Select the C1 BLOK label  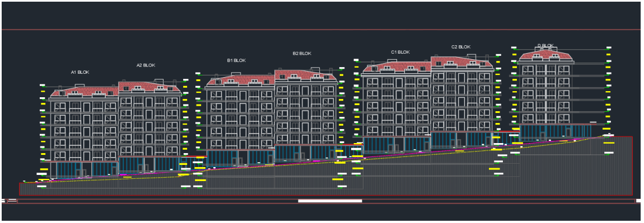click(x=400, y=52)
